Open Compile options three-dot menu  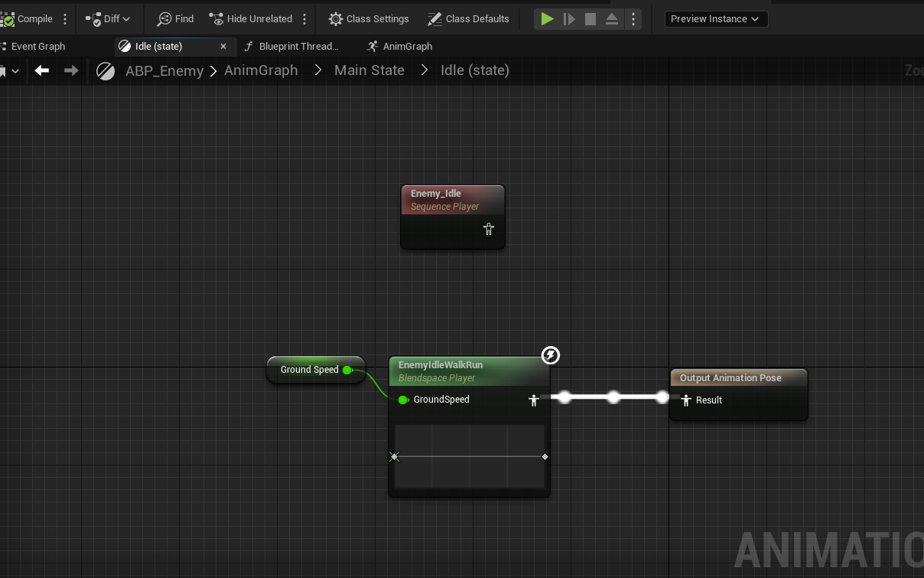tap(65, 19)
